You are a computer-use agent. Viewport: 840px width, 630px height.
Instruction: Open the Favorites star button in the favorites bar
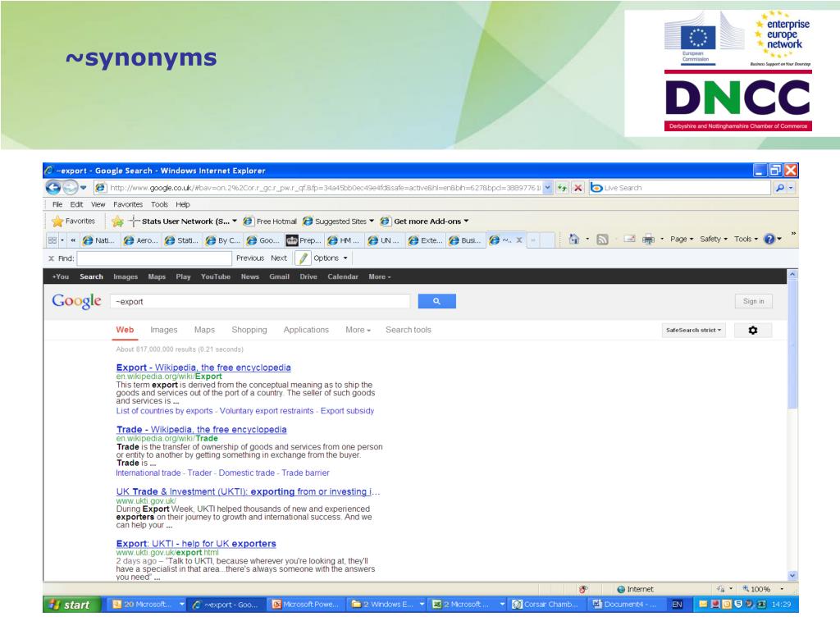73,221
